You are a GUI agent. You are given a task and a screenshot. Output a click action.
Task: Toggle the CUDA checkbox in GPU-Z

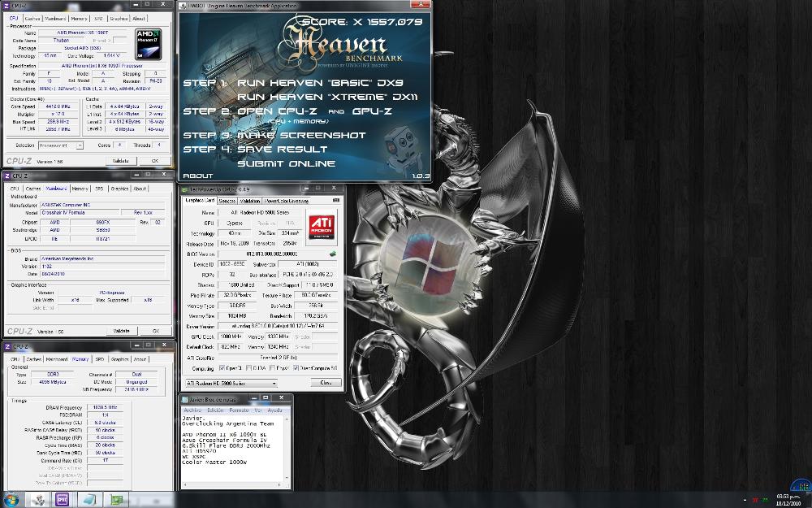(x=248, y=368)
